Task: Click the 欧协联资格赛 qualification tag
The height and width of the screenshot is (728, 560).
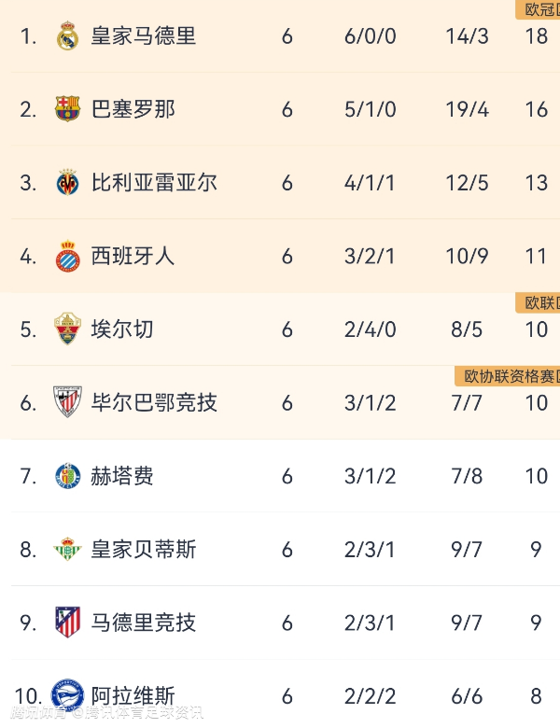Action: (508, 376)
